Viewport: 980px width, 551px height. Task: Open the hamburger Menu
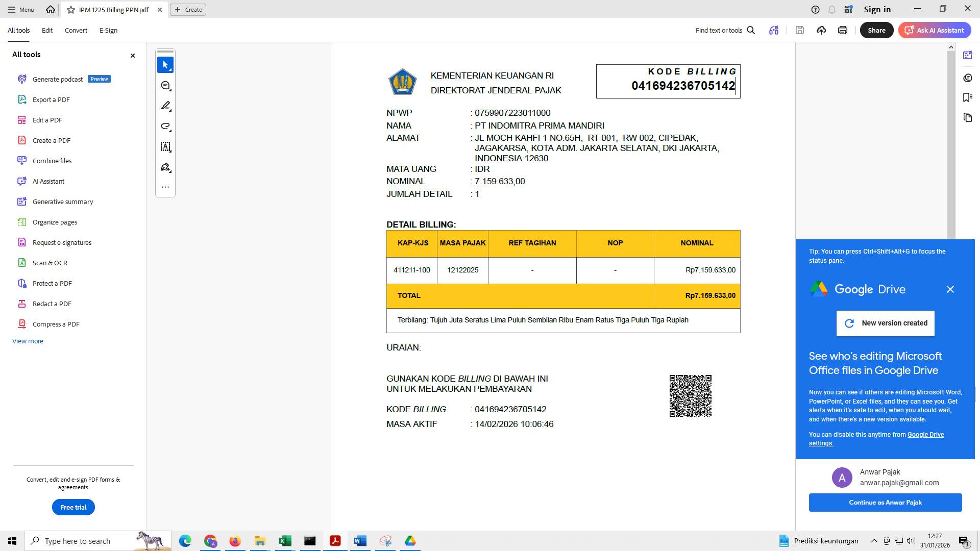click(x=20, y=9)
